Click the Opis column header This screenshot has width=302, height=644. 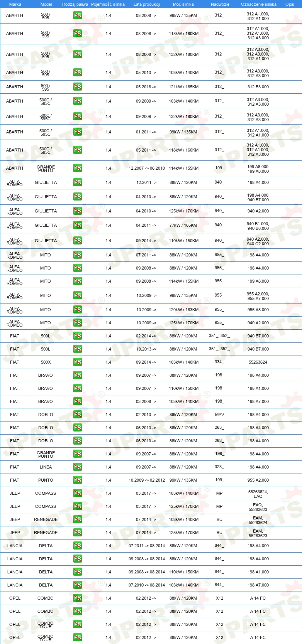[x=290, y=4]
